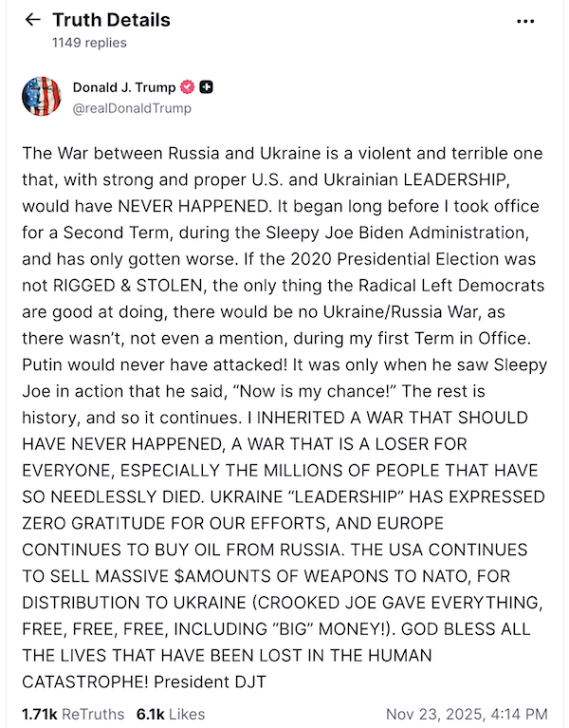Click Donald J. Trump's profile avatar
Screen dimensions: 569x728
41,97
